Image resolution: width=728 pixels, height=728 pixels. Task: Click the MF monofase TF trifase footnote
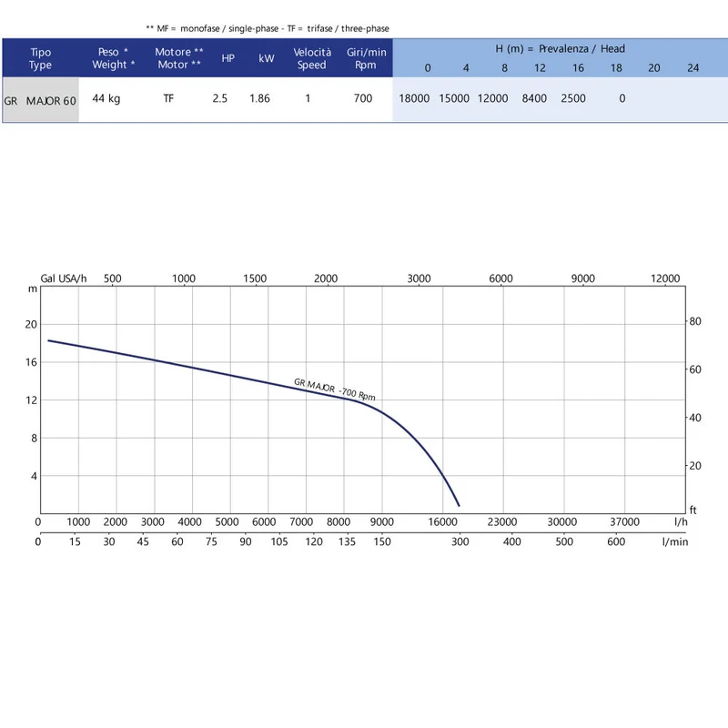coord(268,28)
